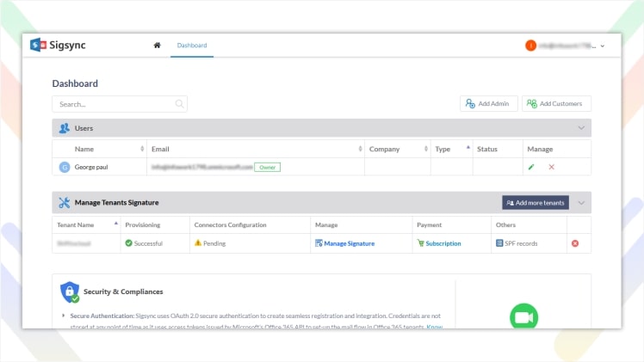Click the Subscription cart icon
The image size is (644, 362).
click(x=420, y=243)
